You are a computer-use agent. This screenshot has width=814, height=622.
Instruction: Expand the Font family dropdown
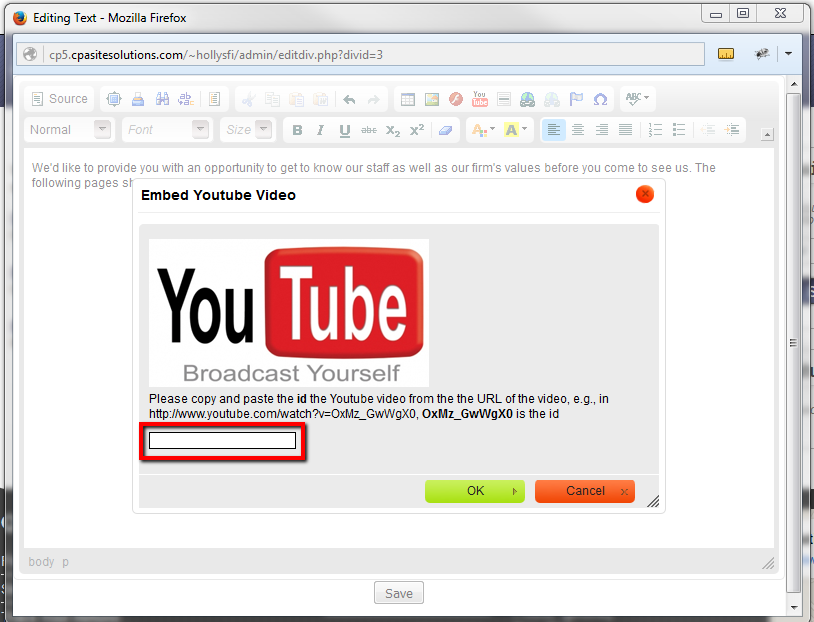[x=166, y=130]
